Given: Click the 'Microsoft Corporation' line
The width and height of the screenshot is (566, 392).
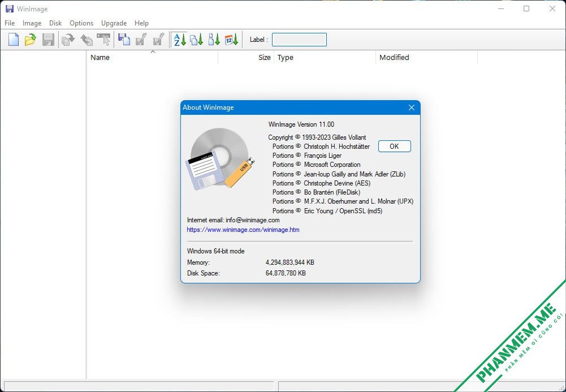Looking at the screenshot, I should tap(316, 164).
